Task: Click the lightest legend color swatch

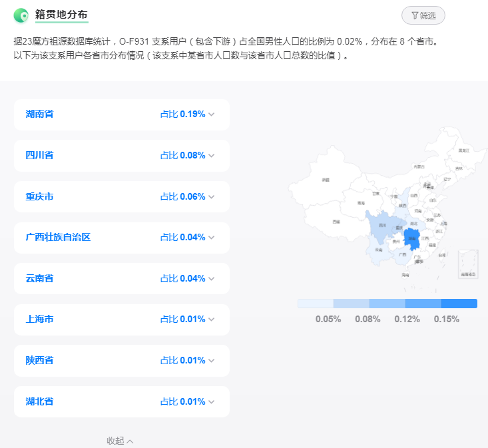Action: tap(316, 304)
